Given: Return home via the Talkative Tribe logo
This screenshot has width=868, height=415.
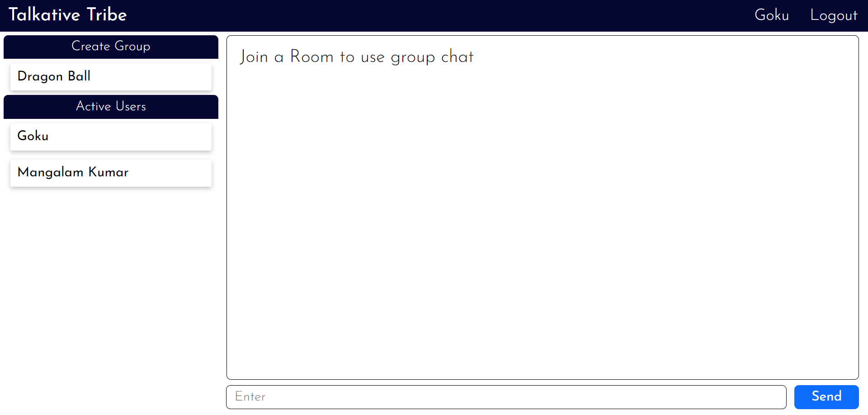Looking at the screenshot, I should tap(68, 15).
